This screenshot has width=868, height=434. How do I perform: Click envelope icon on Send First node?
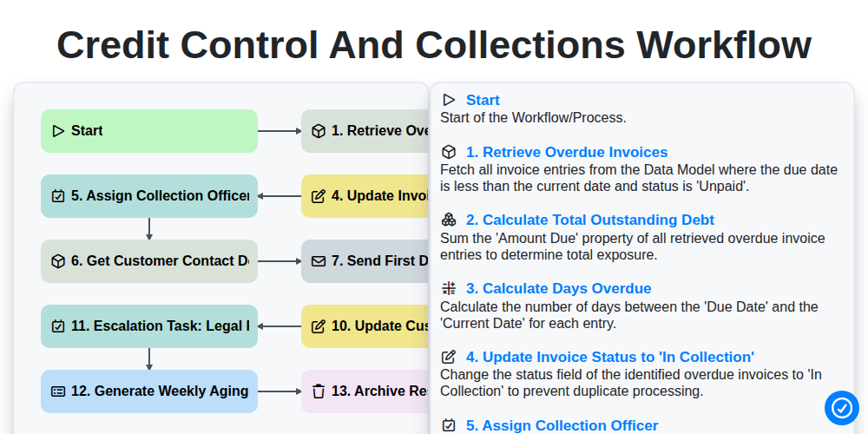pyautogui.click(x=319, y=261)
